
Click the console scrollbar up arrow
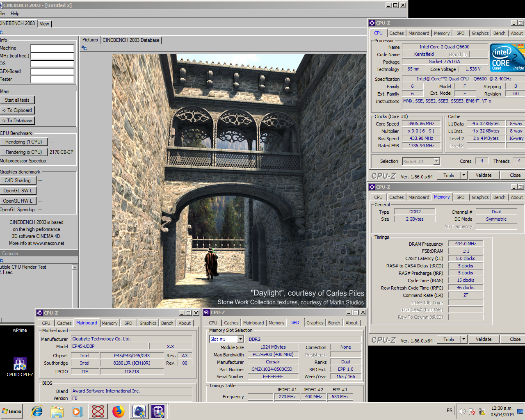pos(75,267)
